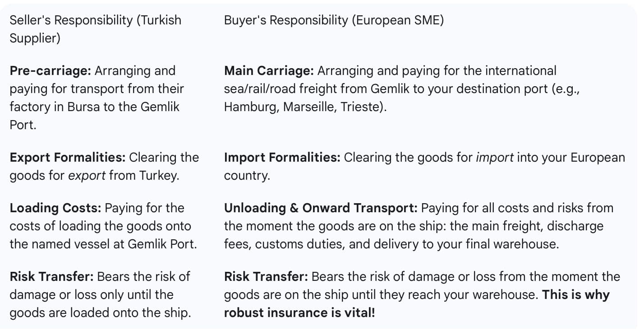Click the bold "Pre-carriage:" label

(x=51, y=71)
